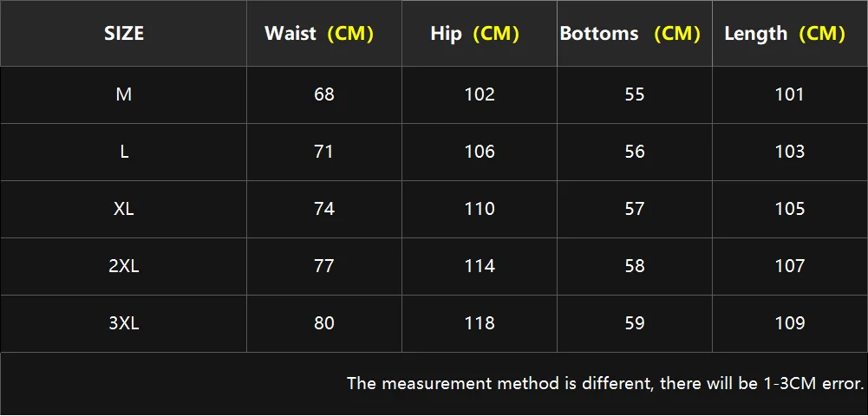
Task: Select the M size row label
Action: (124, 94)
